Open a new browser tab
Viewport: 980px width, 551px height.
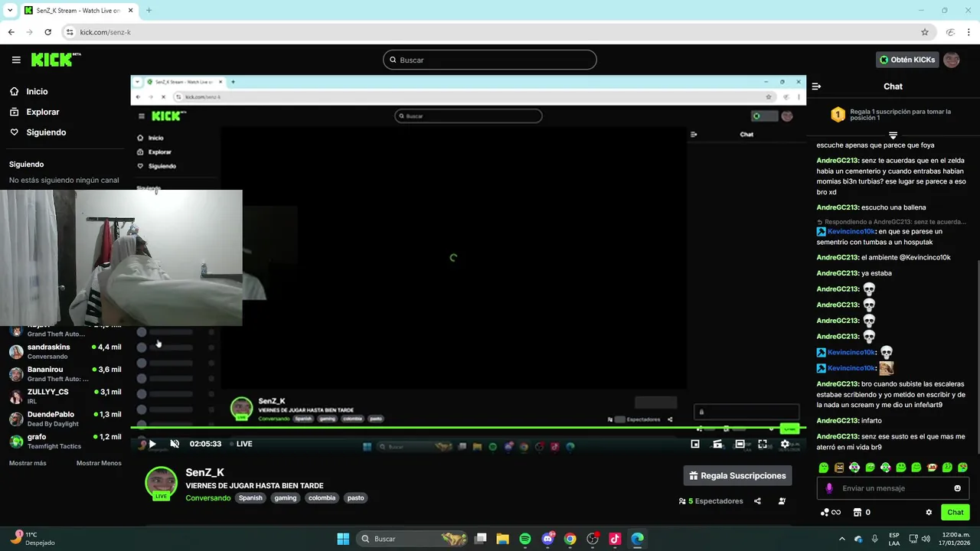pyautogui.click(x=149, y=11)
